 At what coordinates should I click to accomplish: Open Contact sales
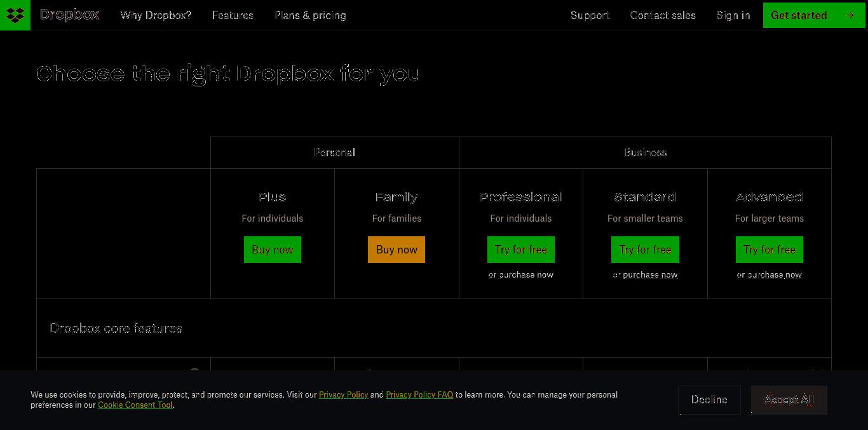[663, 15]
